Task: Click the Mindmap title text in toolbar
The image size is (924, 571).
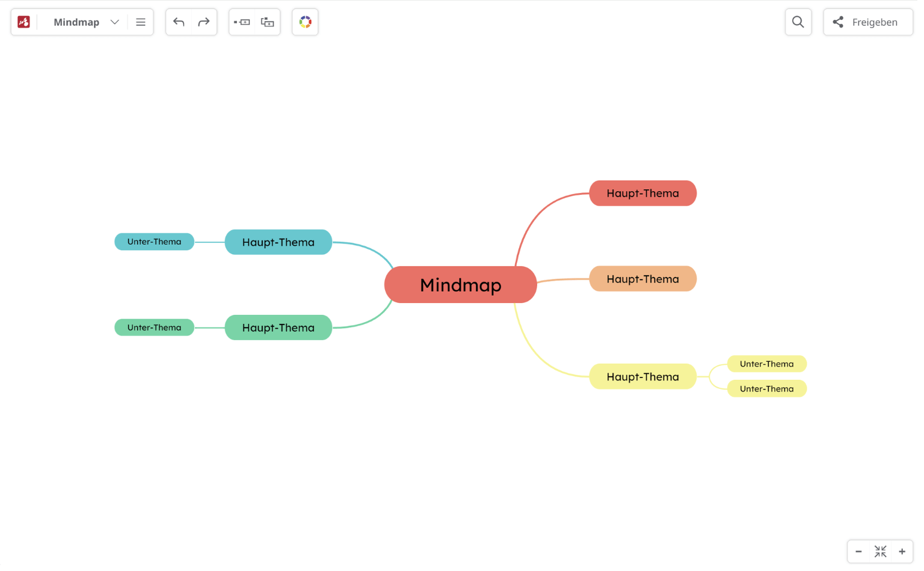Action: pyautogui.click(x=76, y=22)
